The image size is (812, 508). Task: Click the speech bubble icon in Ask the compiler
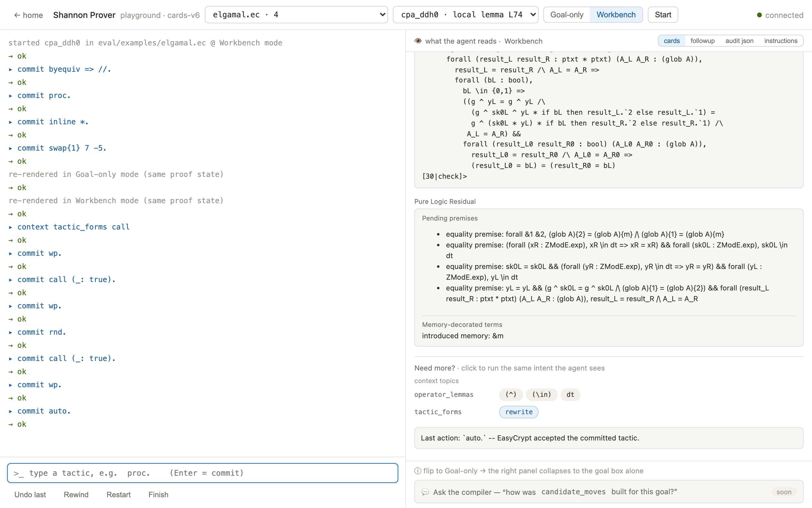click(x=425, y=492)
